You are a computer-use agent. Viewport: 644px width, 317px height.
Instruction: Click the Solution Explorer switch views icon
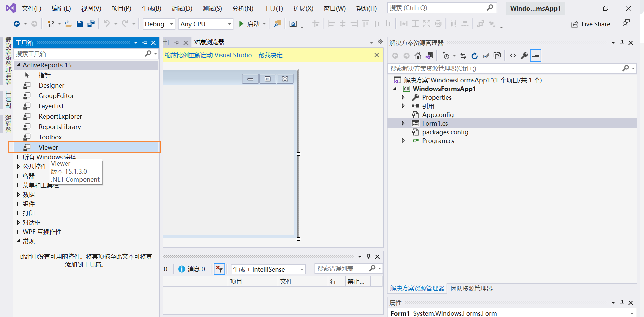tap(429, 56)
